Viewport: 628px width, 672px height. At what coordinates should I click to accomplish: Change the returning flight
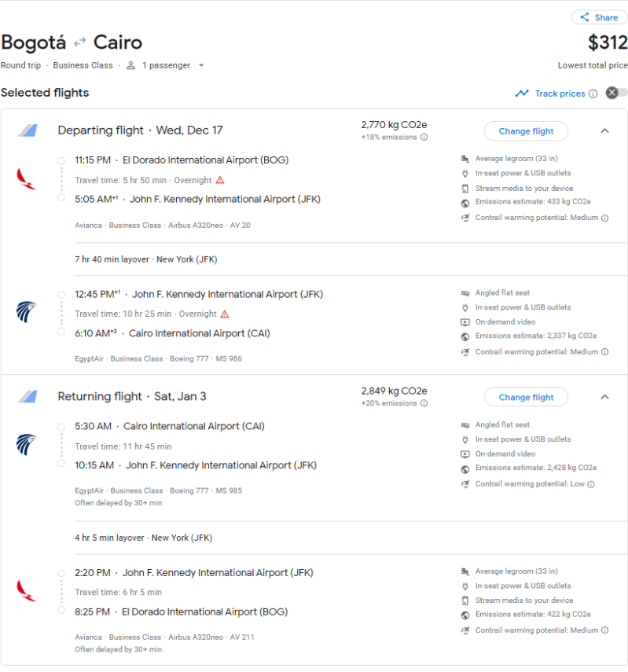526,397
